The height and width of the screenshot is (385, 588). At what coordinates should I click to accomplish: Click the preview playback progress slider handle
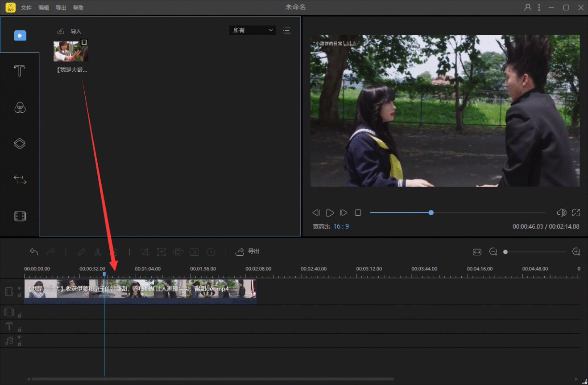point(431,213)
